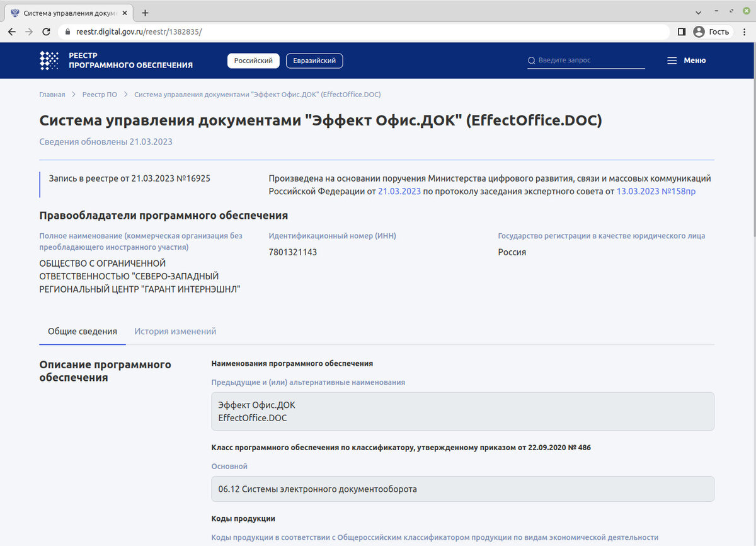Open Реестр ПО breadcrumb link
The width and height of the screenshot is (756, 546).
[100, 95]
